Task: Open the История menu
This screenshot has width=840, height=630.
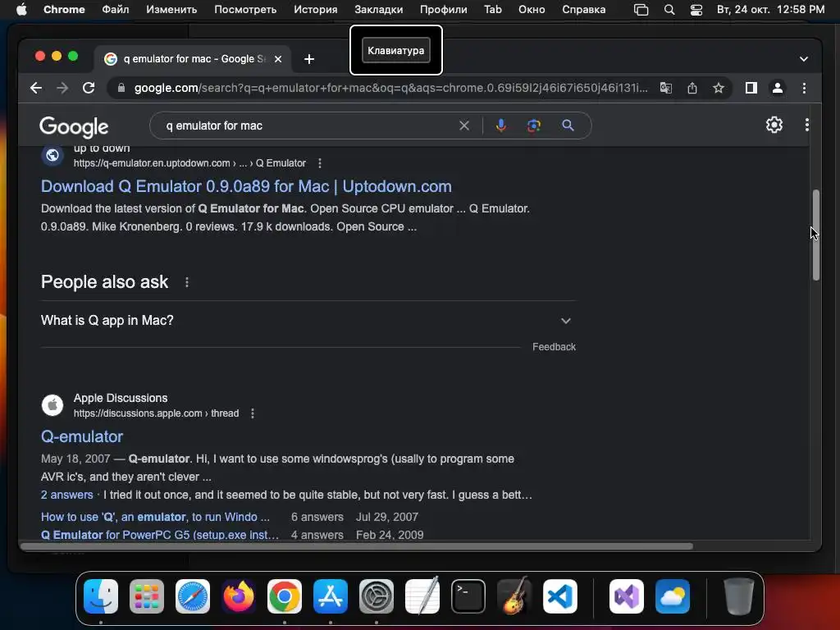Action: [316, 10]
